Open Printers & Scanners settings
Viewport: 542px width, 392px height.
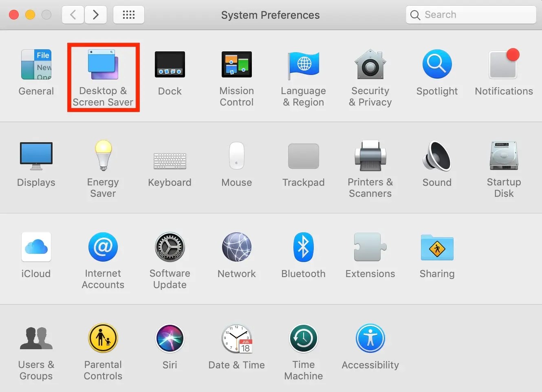click(370, 156)
